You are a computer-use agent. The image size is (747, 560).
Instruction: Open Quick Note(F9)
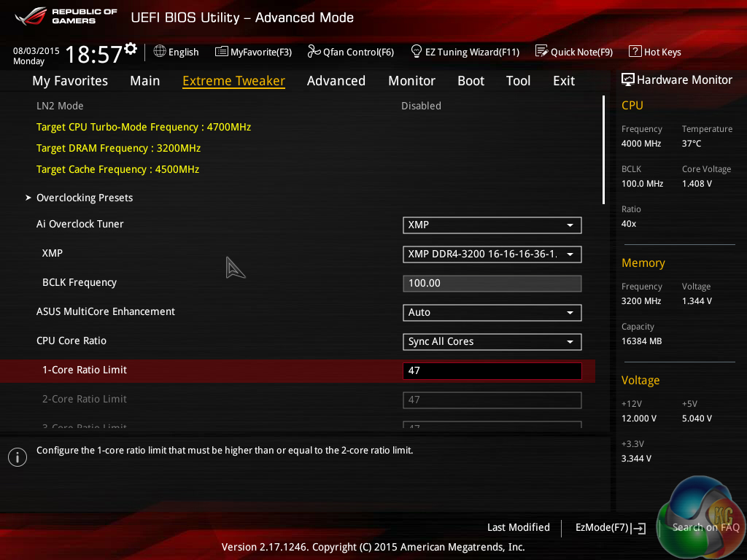574,52
